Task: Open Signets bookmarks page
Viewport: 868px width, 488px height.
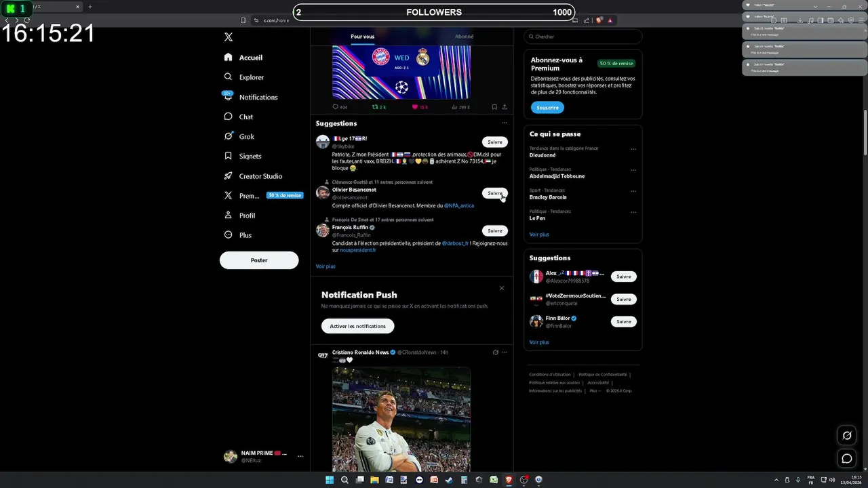Action: [x=243, y=156]
